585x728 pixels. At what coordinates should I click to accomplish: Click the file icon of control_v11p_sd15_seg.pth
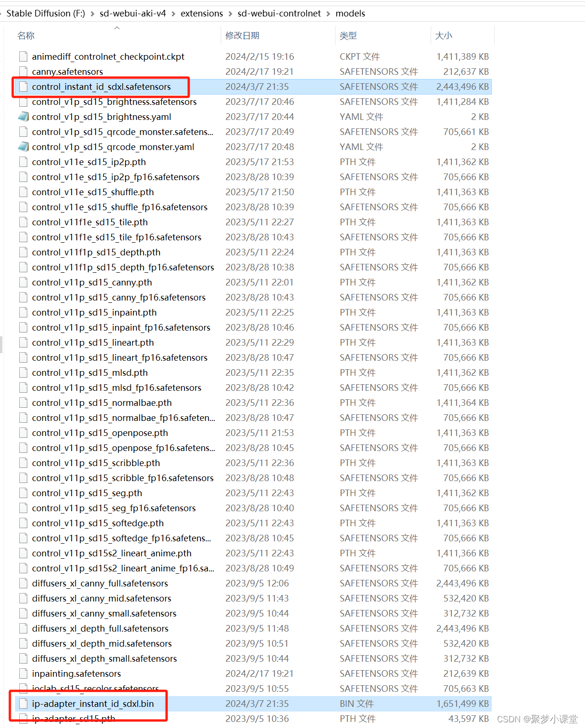click(x=23, y=493)
